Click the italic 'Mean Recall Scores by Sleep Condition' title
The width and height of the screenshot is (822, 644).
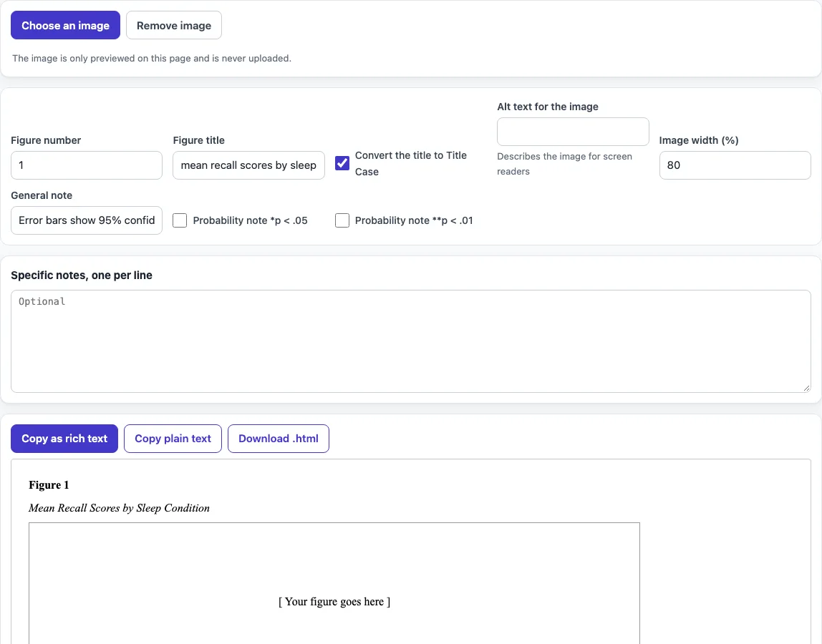[x=119, y=508]
